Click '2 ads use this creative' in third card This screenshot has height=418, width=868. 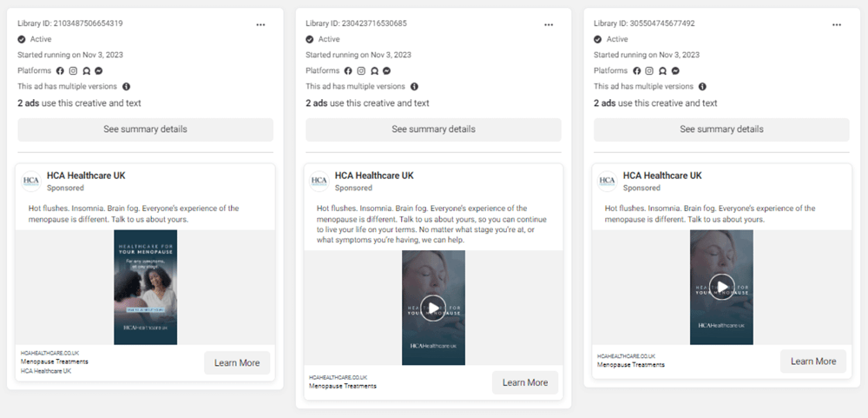click(655, 103)
